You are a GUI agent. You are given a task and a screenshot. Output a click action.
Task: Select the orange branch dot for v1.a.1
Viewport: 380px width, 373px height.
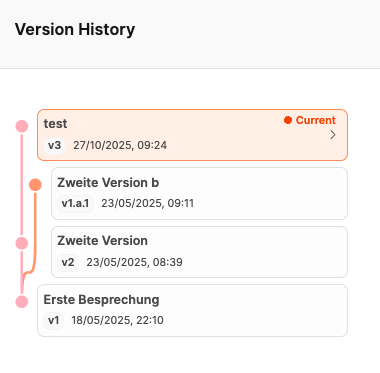35,185
